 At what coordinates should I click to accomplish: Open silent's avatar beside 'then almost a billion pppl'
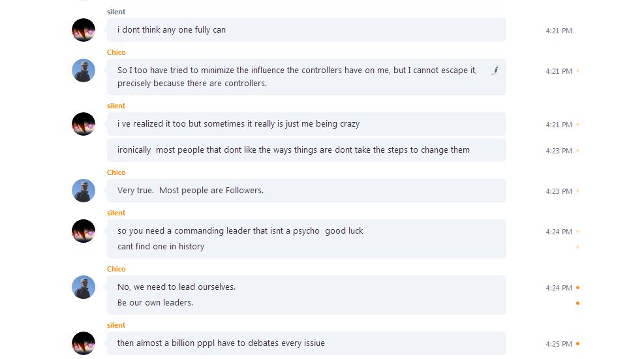(84, 343)
